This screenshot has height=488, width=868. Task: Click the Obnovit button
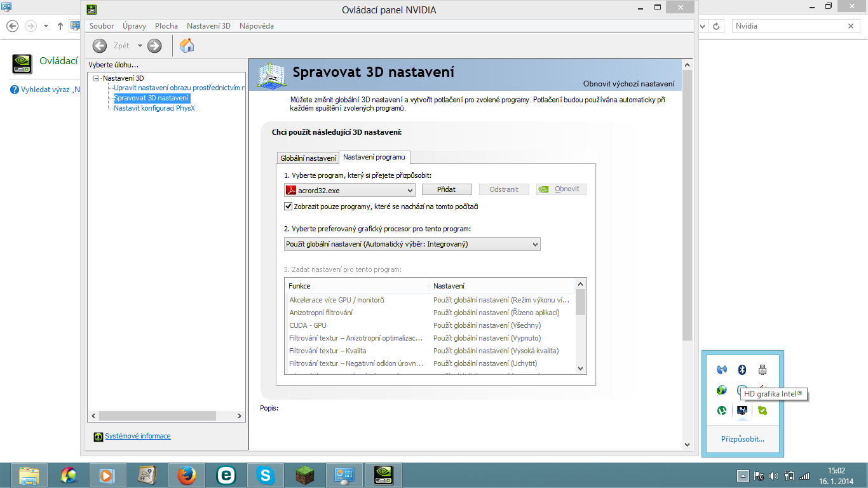click(x=561, y=189)
